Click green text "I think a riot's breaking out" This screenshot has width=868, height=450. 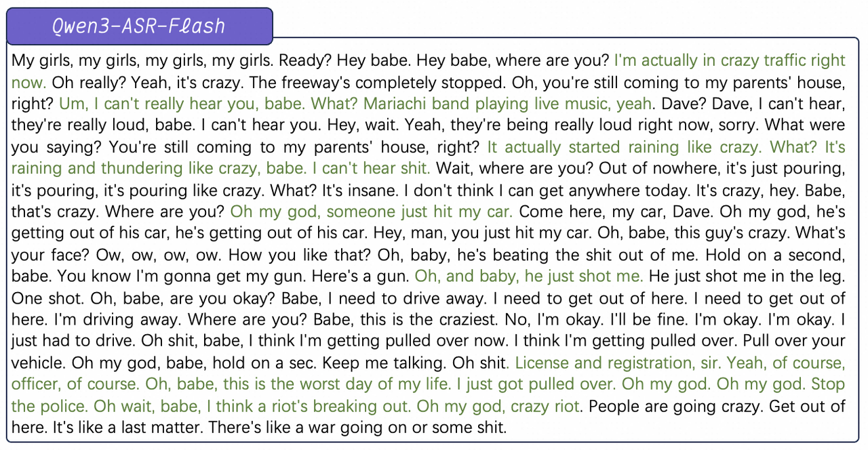pyautogui.click(x=309, y=406)
